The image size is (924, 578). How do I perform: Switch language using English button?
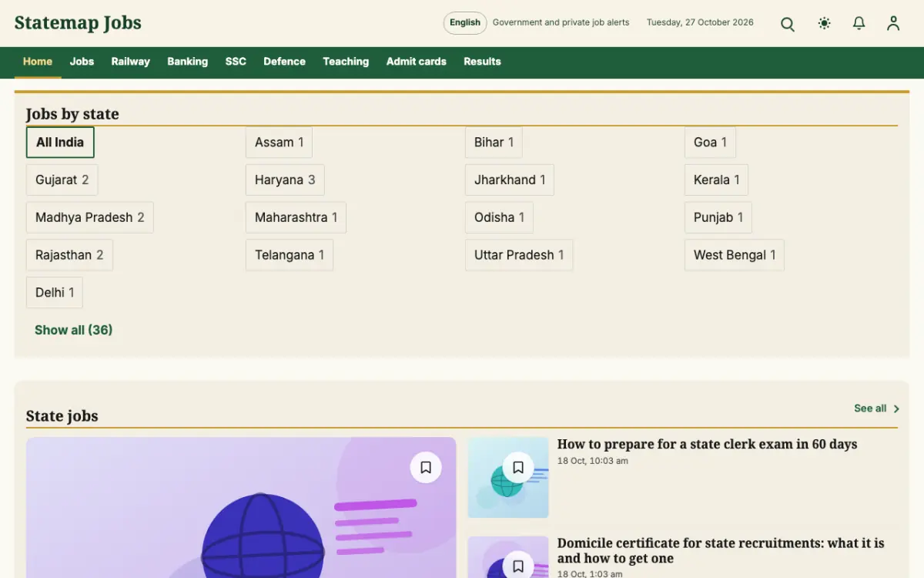(465, 23)
